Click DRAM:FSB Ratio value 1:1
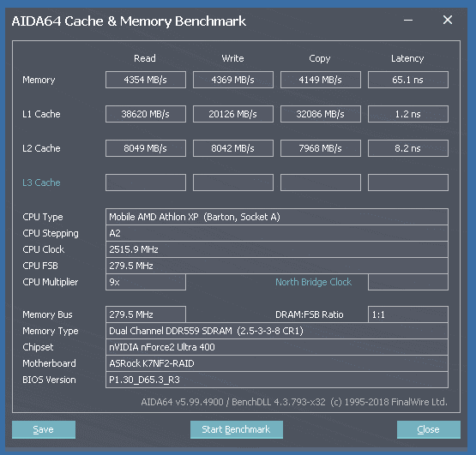Screen dimensions: 476x455 [408, 314]
